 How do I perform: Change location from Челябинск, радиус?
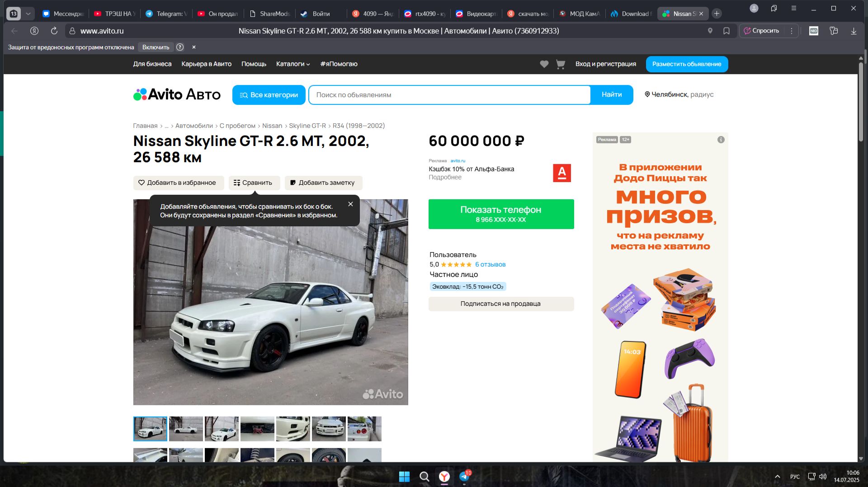click(679, 94)
